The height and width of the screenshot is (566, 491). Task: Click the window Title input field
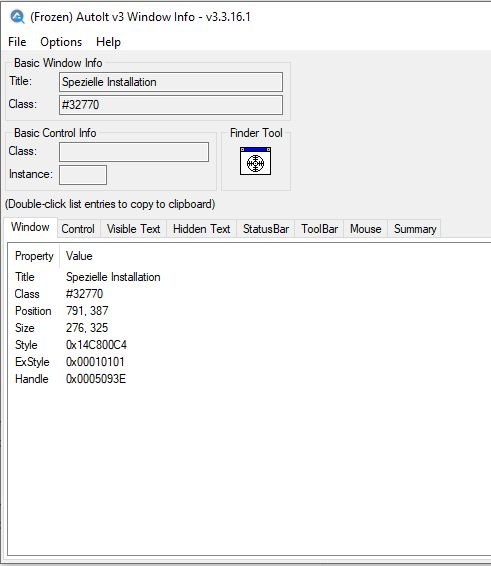point(171,82)
